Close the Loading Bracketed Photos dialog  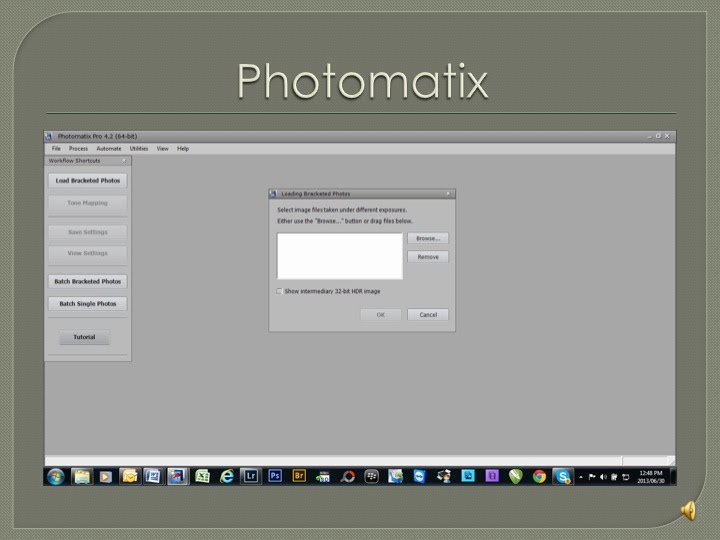pyautogui.click(x=448, y=194)
